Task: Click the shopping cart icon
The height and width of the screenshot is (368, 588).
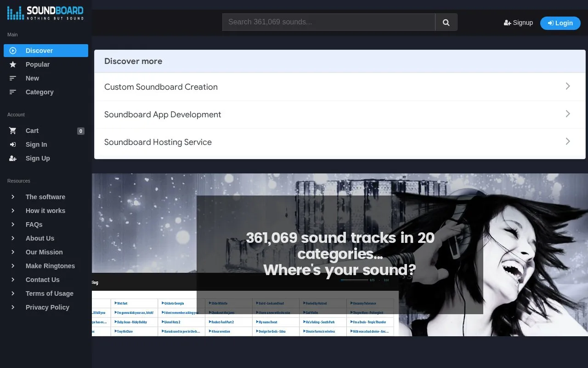Action: [x=13, y=131]
